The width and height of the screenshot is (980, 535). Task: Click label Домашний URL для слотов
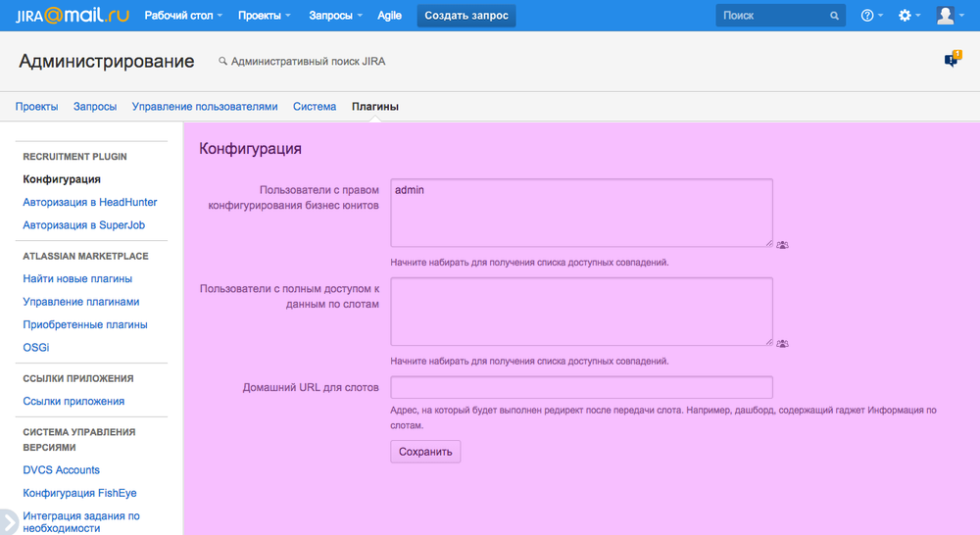click(311, 387)
